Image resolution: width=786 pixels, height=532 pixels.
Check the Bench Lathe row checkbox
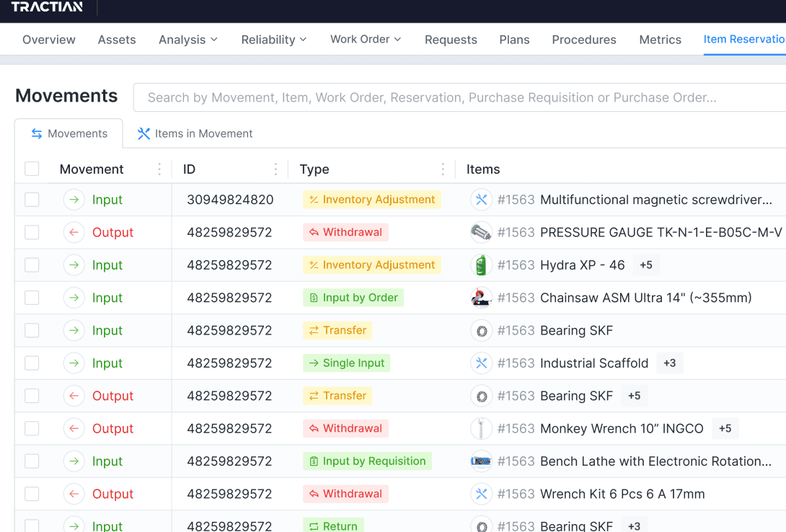32,461
